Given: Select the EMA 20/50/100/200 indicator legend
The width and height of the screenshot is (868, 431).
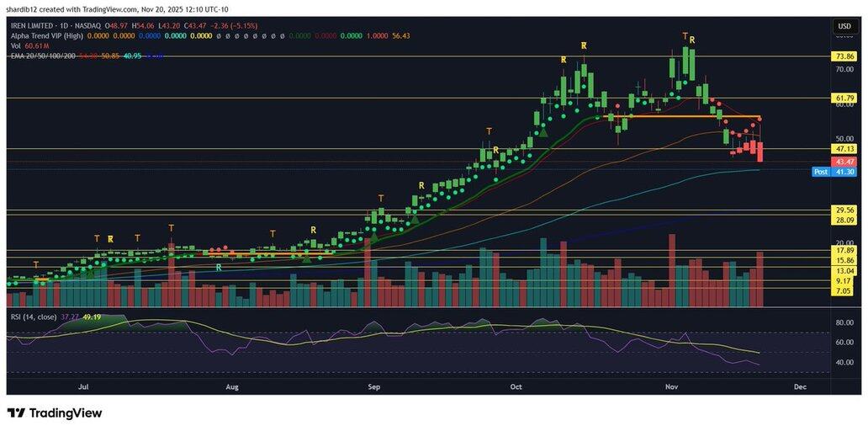Looking at the screenshot, I should tap(42, 56).
